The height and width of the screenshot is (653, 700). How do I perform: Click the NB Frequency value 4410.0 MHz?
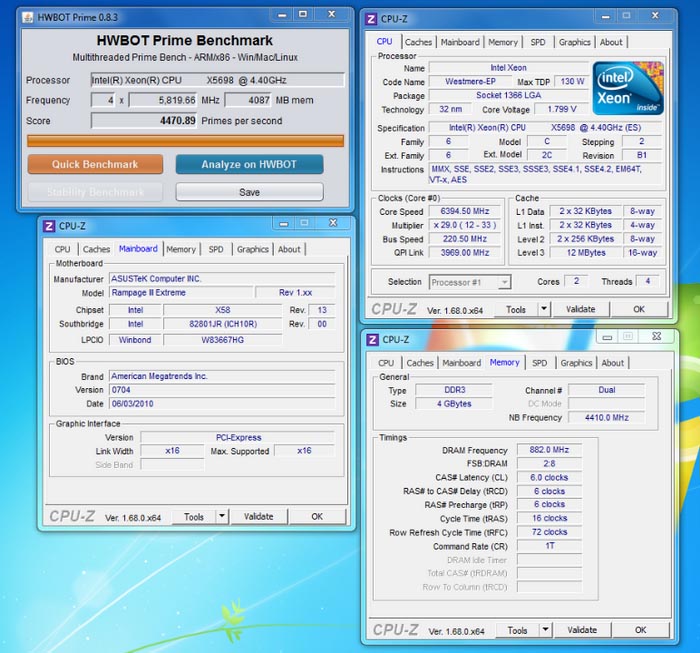(606, 417)
